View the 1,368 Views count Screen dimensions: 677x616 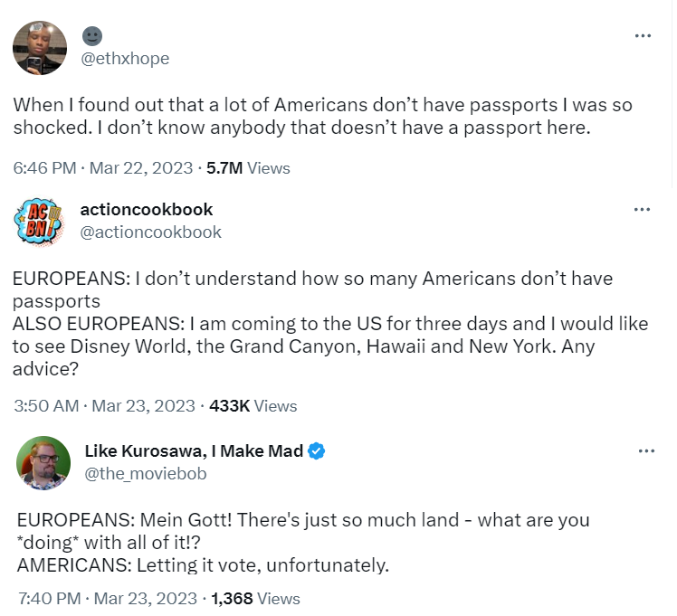[255, 598]
